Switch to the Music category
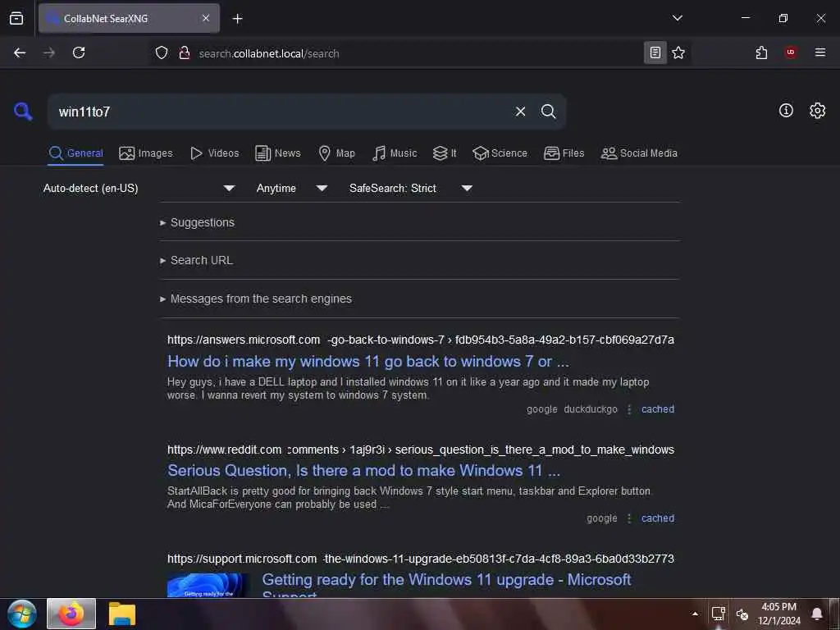840x630 pixels. (x=395, y=153)
